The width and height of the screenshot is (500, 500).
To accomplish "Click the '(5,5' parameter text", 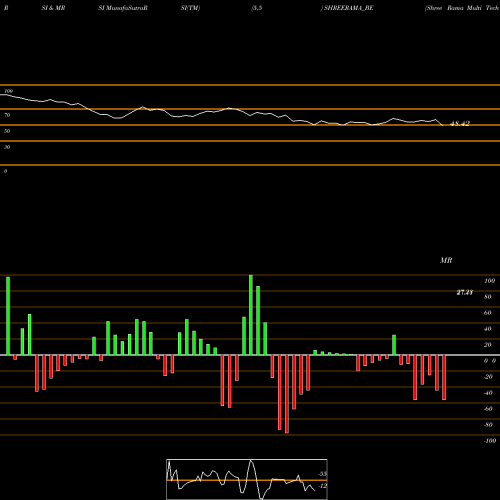I will pyautogui.click(x=257, y=8).
